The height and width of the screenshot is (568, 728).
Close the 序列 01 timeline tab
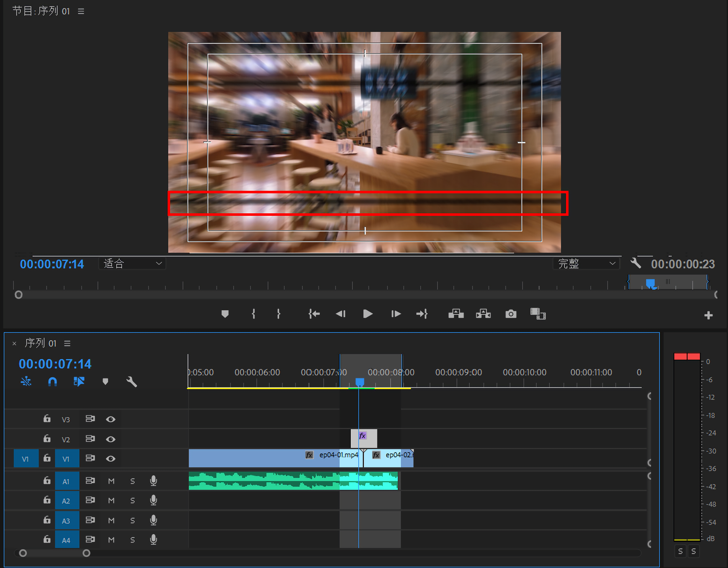14,344
